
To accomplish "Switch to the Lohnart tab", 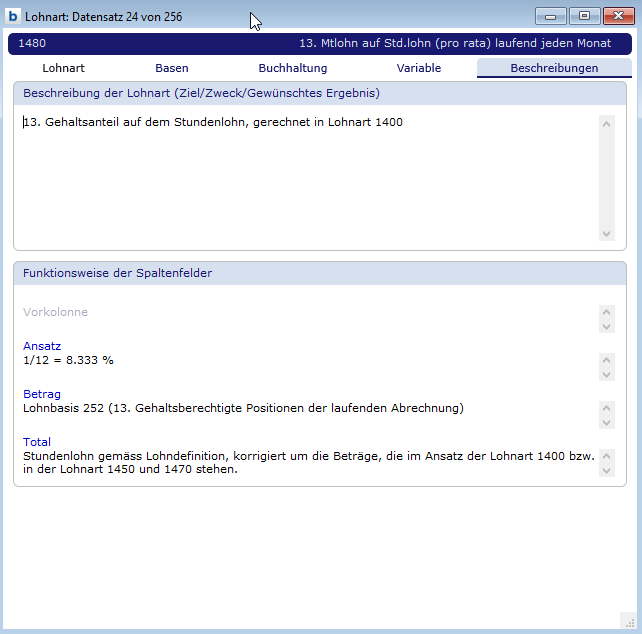I will pyautogui.click(x=63, y=68).
